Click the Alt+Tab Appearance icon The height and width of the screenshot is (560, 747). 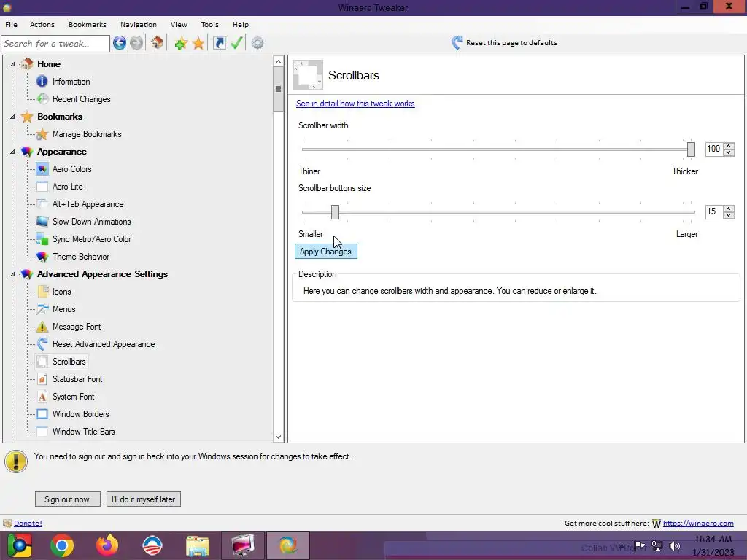42,204
